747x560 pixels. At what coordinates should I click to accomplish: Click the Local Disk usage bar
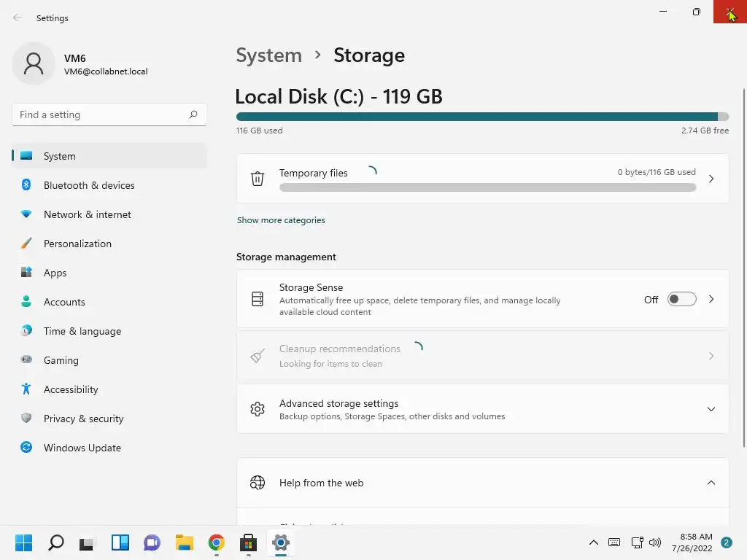(x=481, y=117)
